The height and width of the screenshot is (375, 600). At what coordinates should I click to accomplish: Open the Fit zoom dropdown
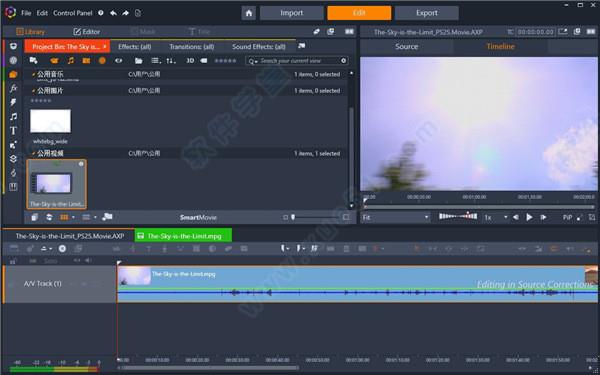(x=395, y=217)
